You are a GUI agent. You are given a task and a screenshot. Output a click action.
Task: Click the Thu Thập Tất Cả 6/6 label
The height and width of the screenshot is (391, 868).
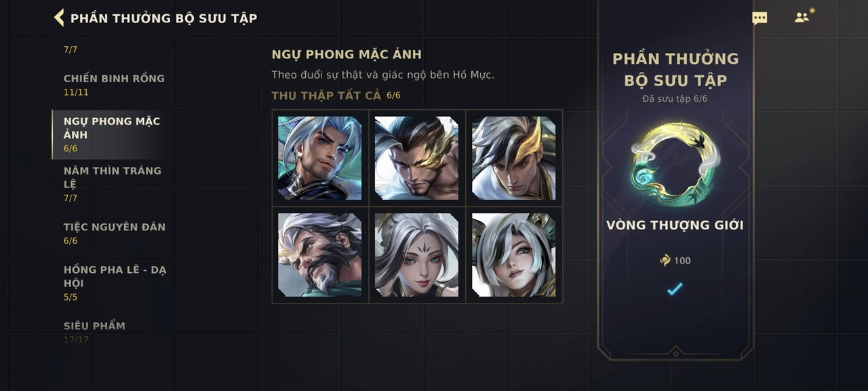tap(336, 95)
